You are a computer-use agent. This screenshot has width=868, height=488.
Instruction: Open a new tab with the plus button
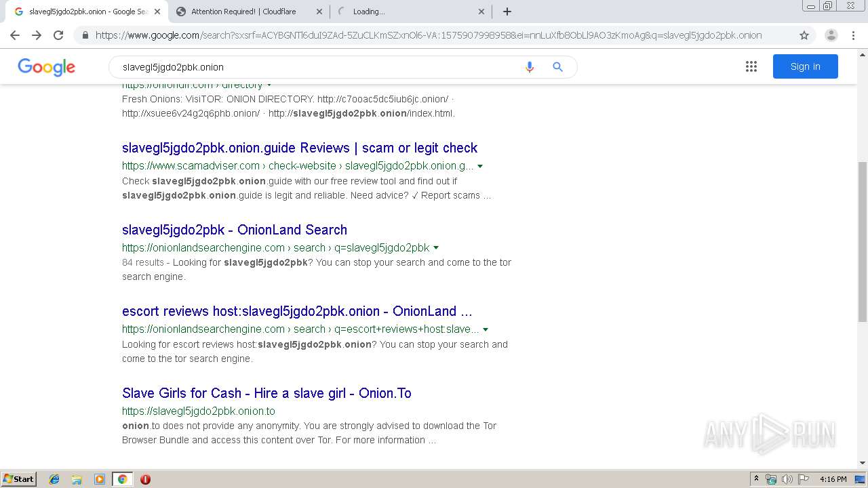[x=507, y=12]
